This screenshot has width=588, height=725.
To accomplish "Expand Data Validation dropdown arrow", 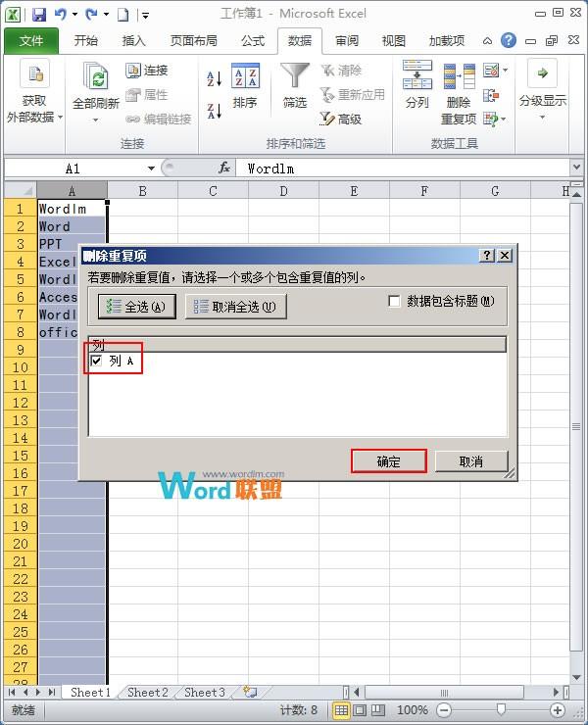I will point(505,71).
